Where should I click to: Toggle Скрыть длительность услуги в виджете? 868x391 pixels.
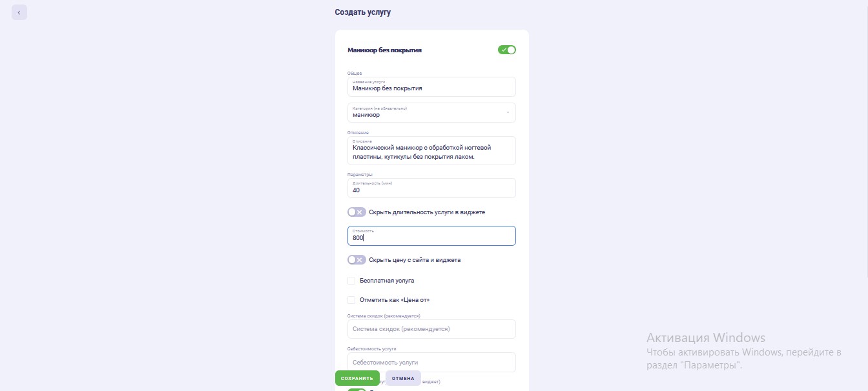point(356,212)
